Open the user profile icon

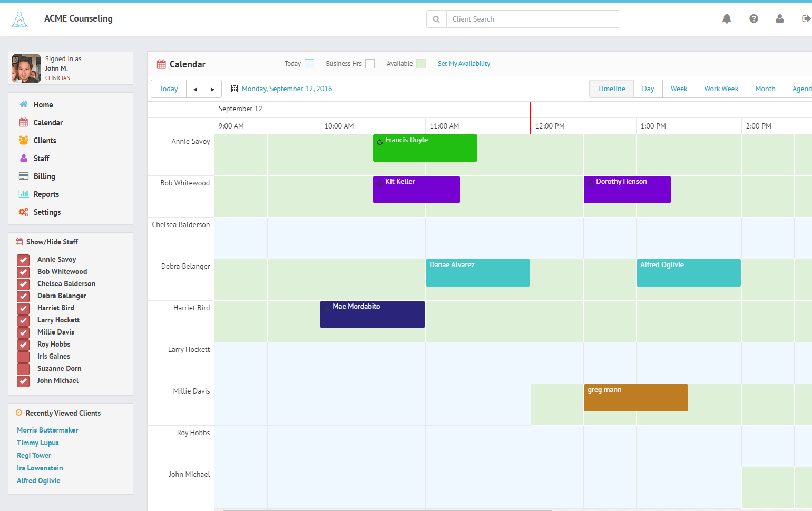pos(780,18)
